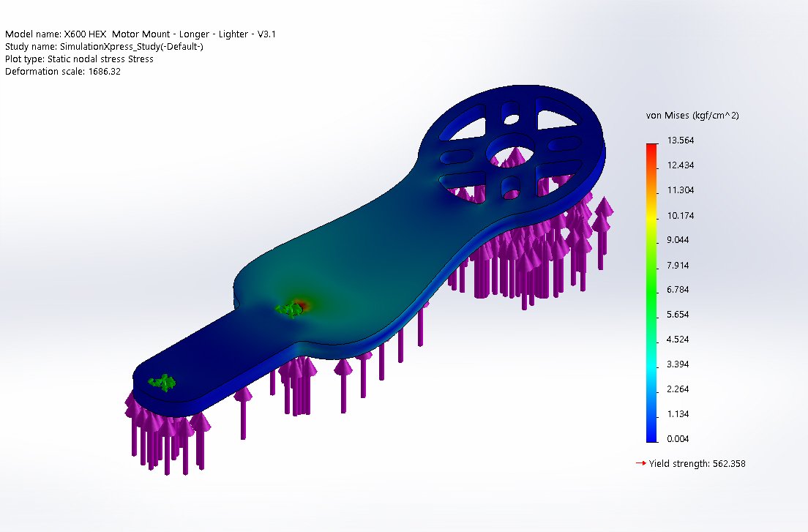Choose the legend value 5.654
Image resolution: width=808 pixels, height=532 pixels.
[x=678, y=314]
